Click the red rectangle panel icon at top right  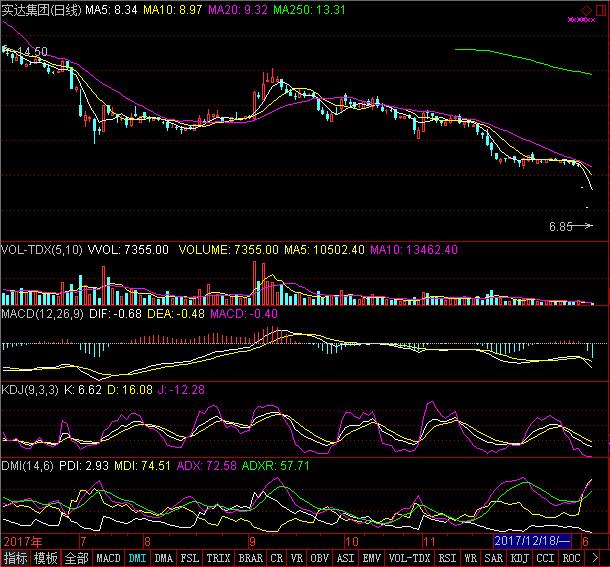point(601,10)
